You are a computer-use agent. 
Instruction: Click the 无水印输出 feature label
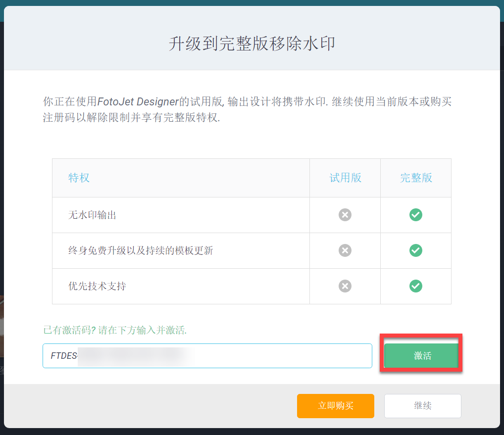(x=92, y=215)
